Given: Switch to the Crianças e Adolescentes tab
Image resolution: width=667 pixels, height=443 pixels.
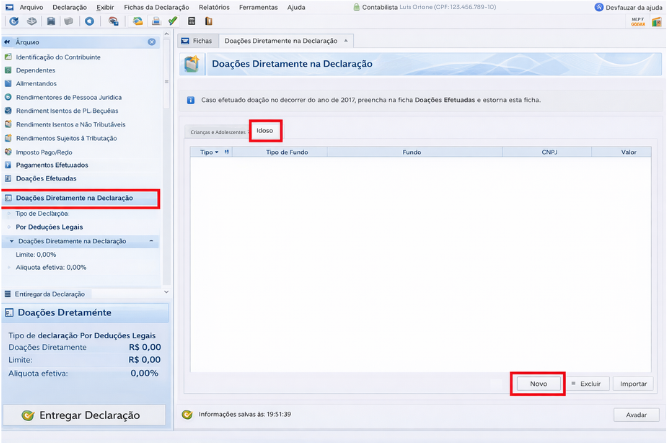Looking at the screenshot, I should click(x=215, y=132).
